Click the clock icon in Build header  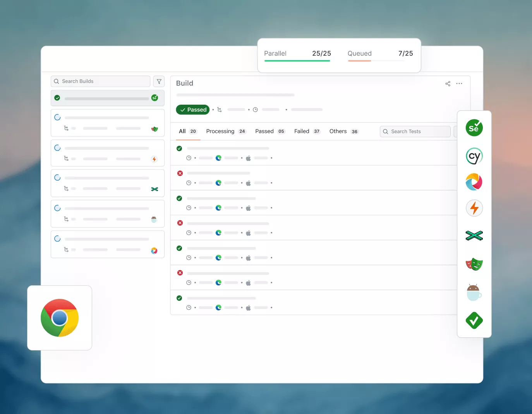point(255,110)
